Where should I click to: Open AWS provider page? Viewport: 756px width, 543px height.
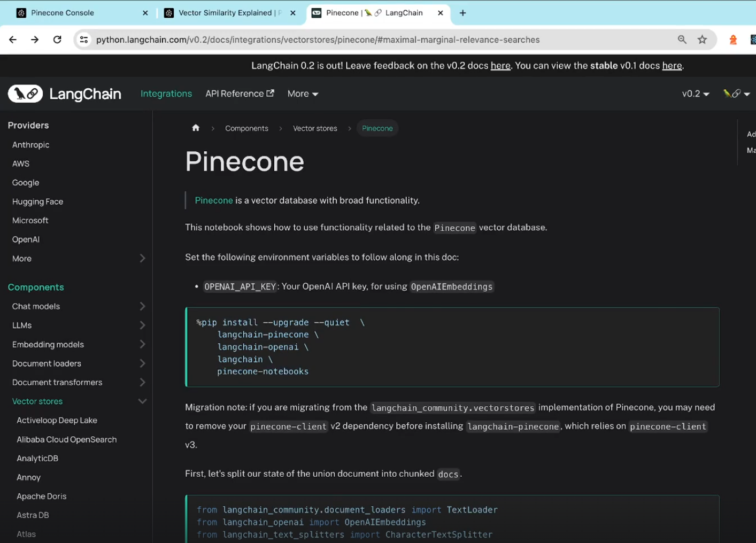click(21, 164)
